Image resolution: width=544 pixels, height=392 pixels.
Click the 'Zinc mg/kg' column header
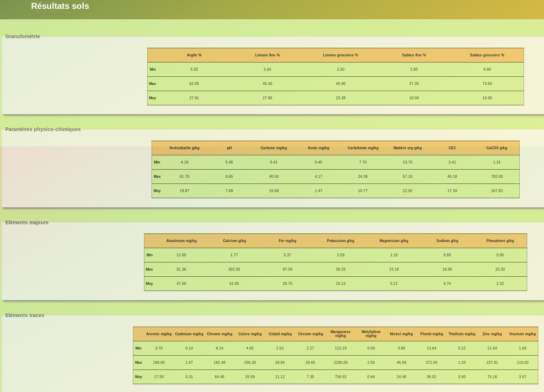(492, 334)
